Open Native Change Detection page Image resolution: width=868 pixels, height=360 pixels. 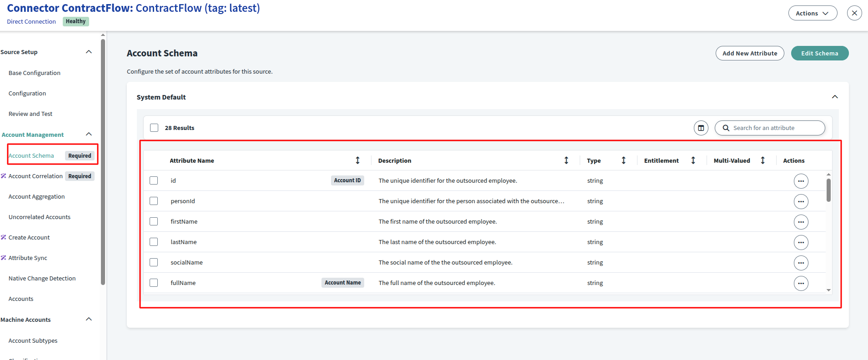[42, 278]
